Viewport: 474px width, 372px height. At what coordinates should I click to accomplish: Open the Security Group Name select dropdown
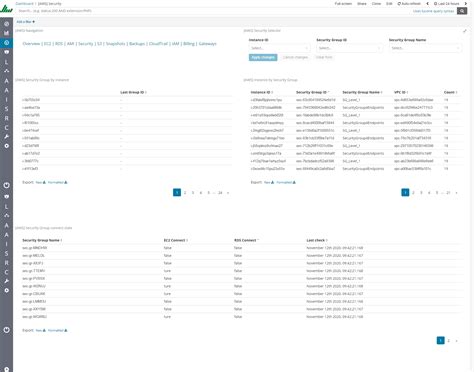425,48
